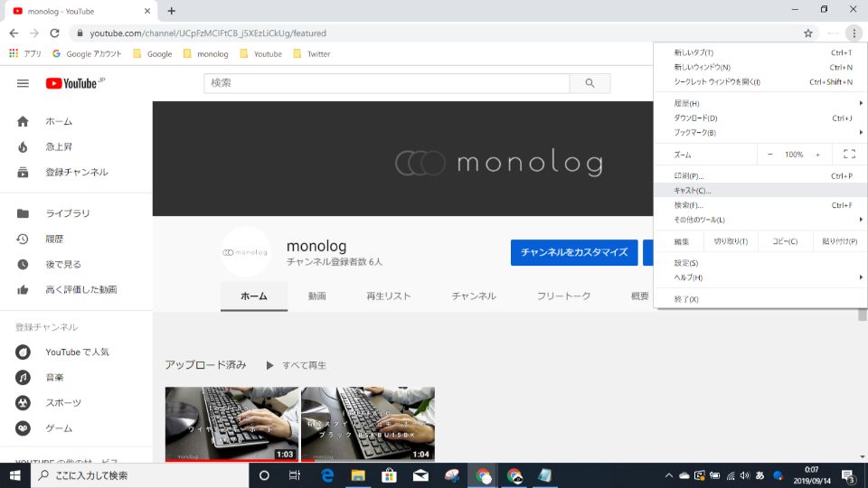Expand その他のツール(L) submenu
The height and width of the screenshot is (488, 868).
(760, 220)
